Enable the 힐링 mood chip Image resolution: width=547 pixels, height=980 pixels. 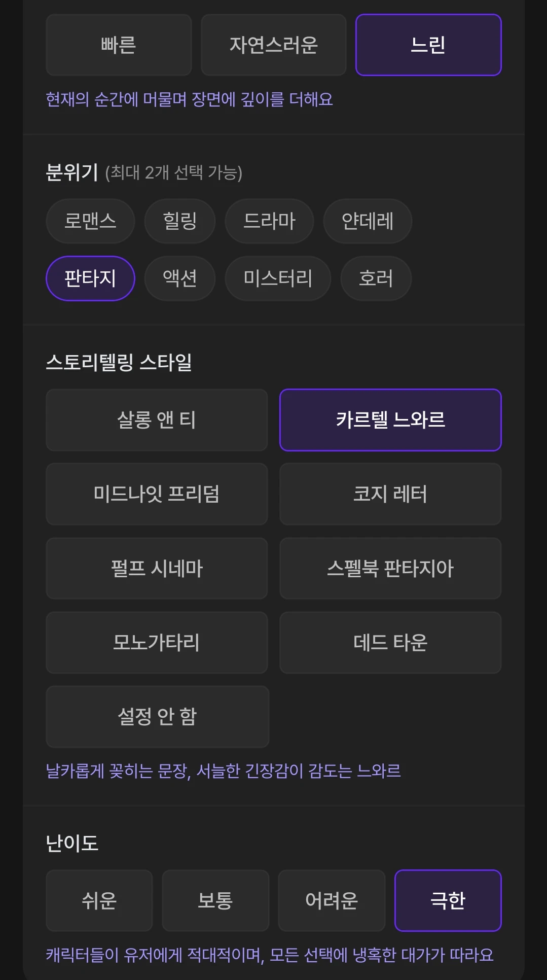click(x=179, y=221)
